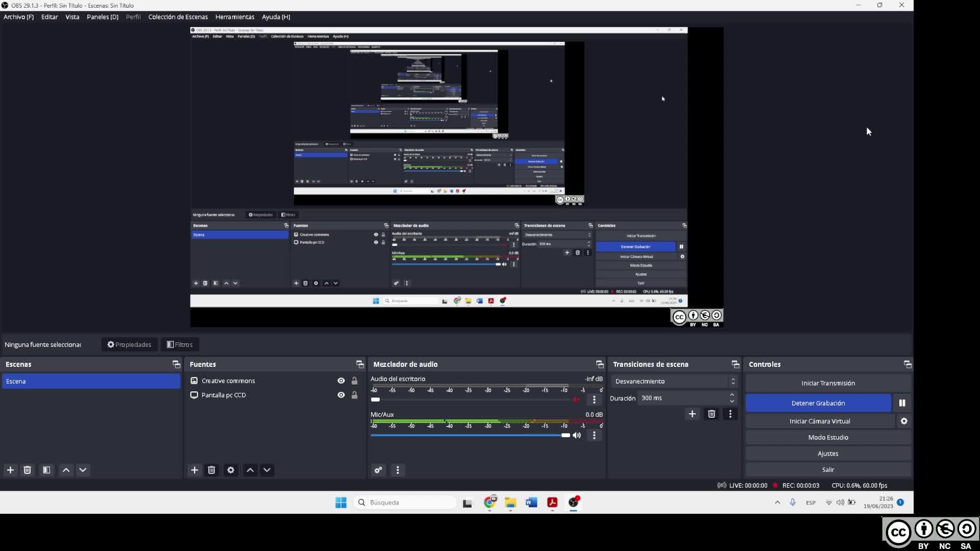This screenshot has width=980, height=551.
Task: Hide the Creative commons source
Action: pyautogui.click(x=341, y=381)
